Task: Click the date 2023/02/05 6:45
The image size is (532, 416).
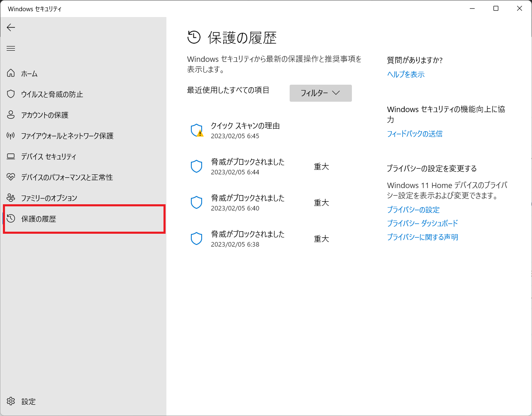Action: coord(235,136)
